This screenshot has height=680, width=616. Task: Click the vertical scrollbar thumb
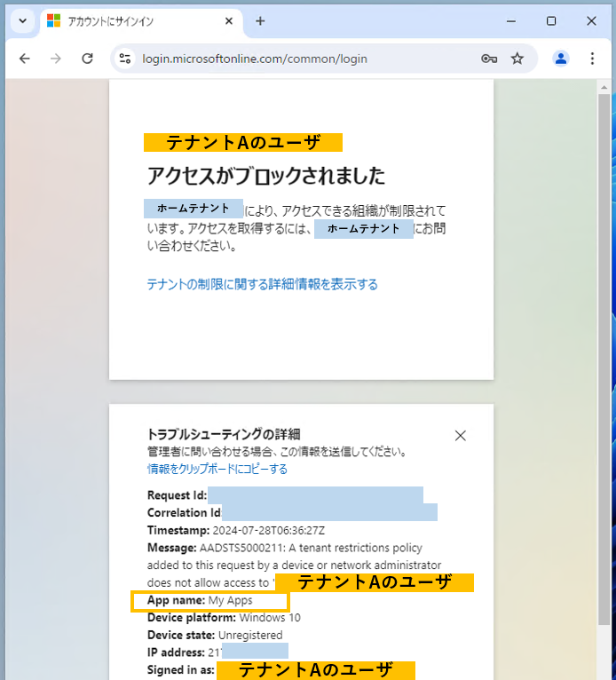tap(604, 359)
